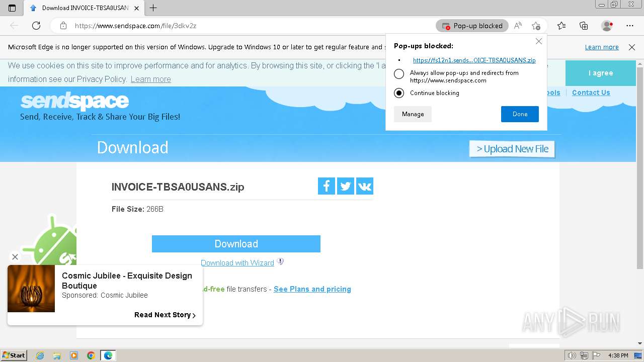Click the address bar URL
This screenshot has width=644, height=362.
tap(136, 26)
